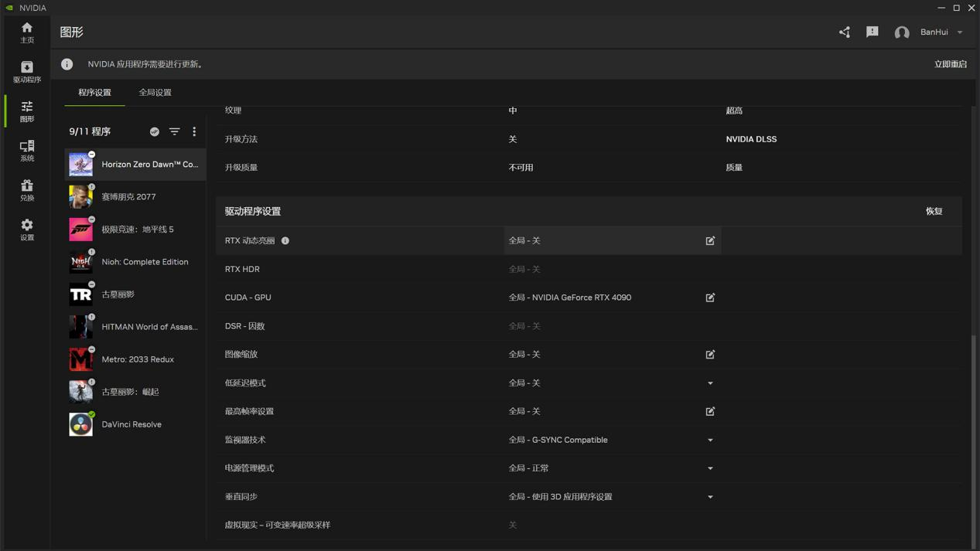
Task: Switch to 程序设置 tab
Action: [x=94, y=93]
